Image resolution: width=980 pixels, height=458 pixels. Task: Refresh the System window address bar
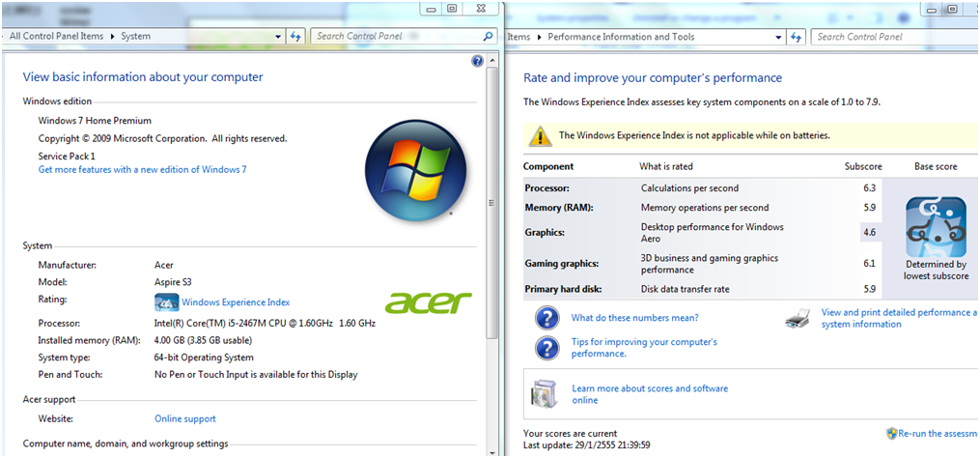pos(295,37)
